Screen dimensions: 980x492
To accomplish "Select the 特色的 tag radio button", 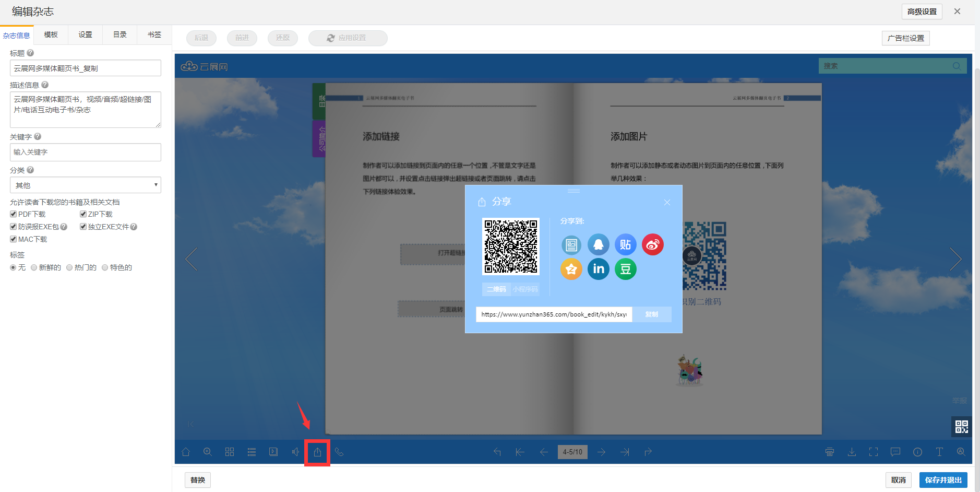I will (x=105, y=267).
